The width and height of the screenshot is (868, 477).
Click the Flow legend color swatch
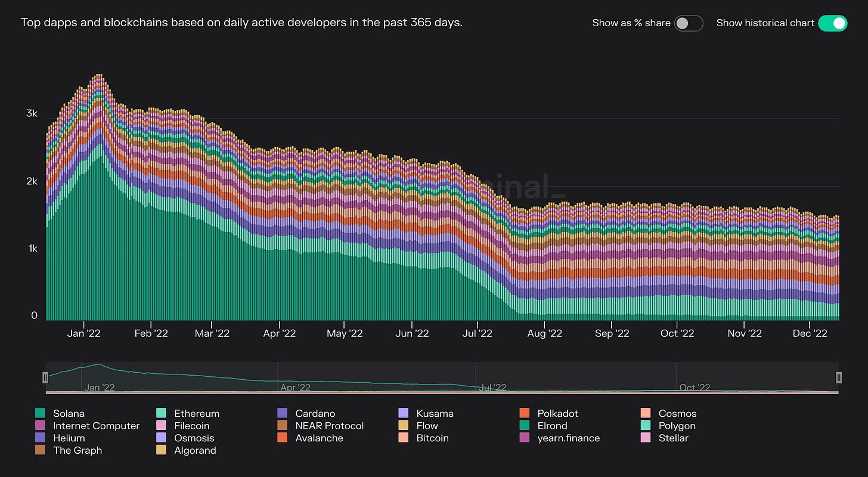click(x=404, y=426)
